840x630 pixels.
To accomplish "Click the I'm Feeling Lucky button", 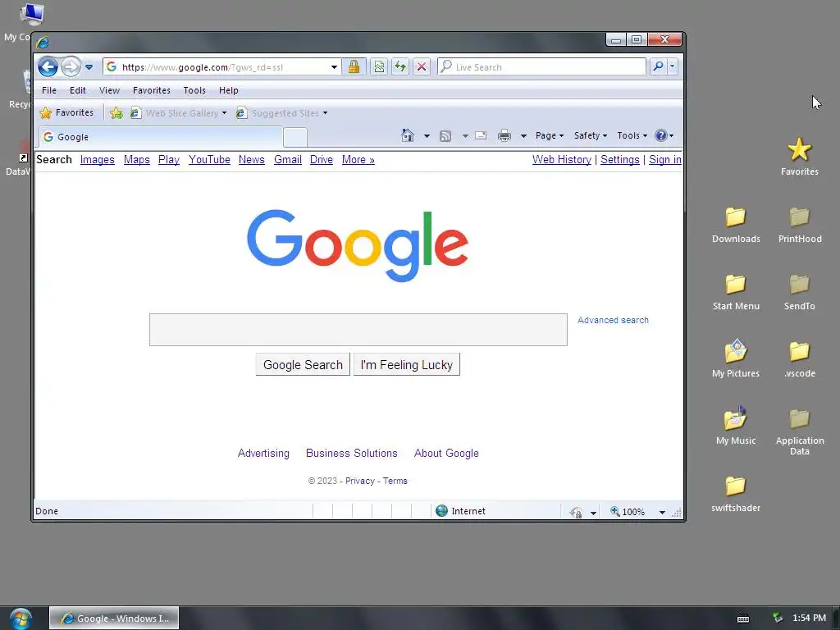I will coord(407,365).
